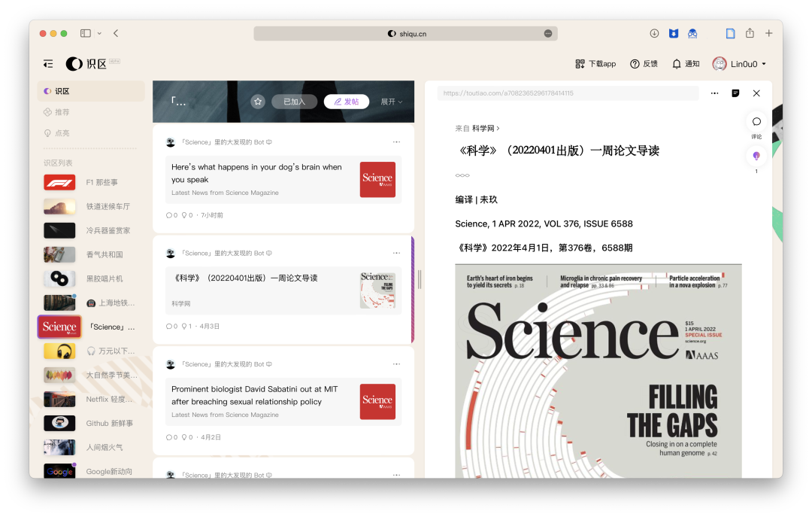Viewport: 812px width, 517px height.
Task: Open the blue mask extension icon
Action: pos(692,33)
